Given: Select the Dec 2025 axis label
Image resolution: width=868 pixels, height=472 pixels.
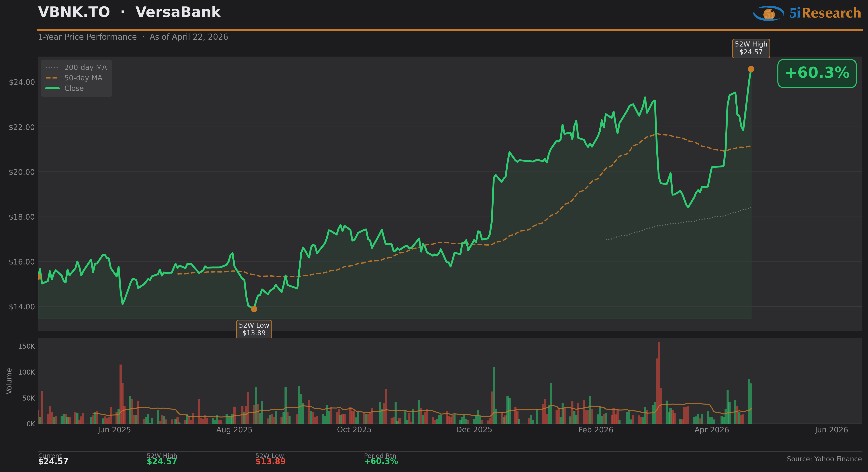Looking at the screenshot, I should coord(474,430).
